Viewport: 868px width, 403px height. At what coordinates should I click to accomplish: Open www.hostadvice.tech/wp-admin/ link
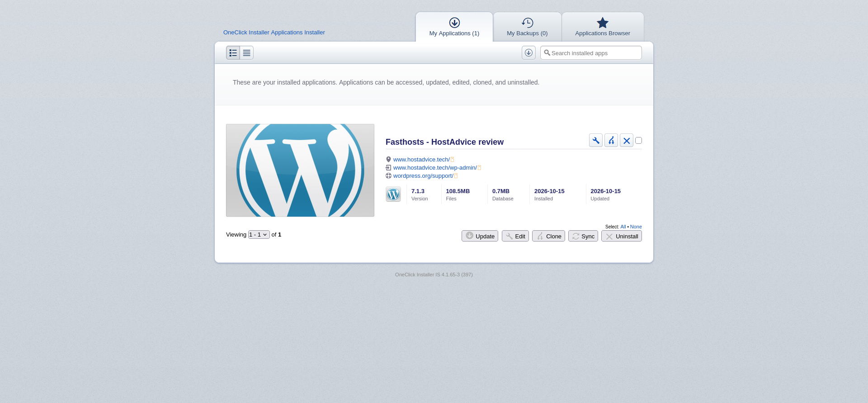[435, 168]
